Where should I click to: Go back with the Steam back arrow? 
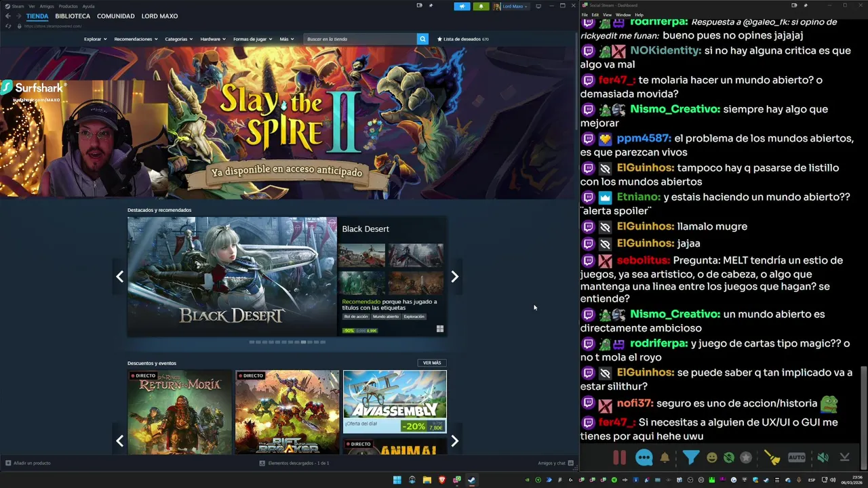point(8,16)
